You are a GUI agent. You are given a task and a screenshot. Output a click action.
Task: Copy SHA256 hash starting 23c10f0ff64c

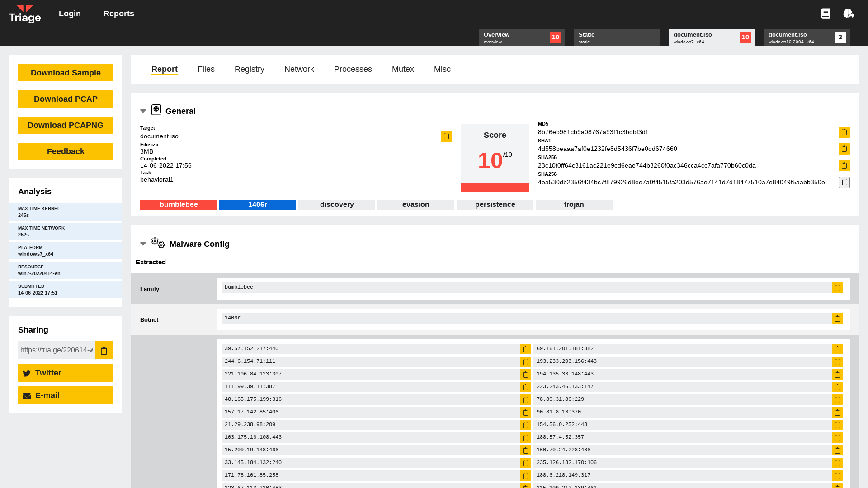click(844, 165)
